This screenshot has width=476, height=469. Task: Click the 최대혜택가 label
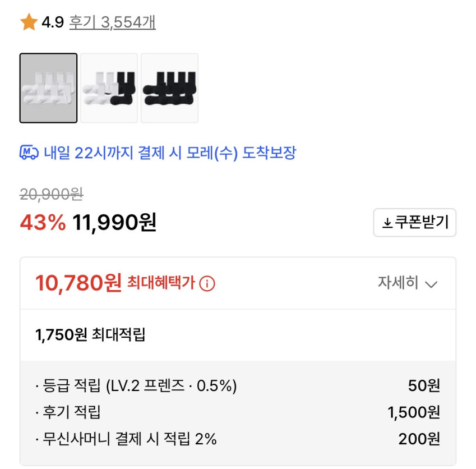point(161,283)
